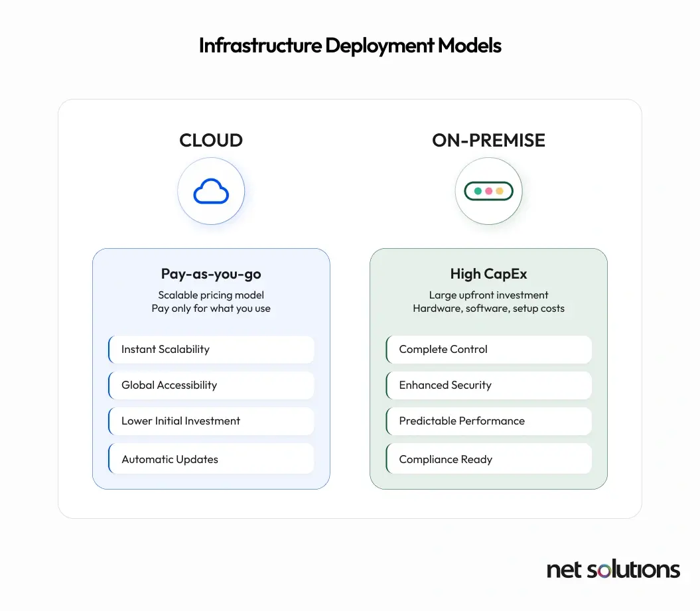Select the Lower Initial Investment item

(x=211, y=421)
